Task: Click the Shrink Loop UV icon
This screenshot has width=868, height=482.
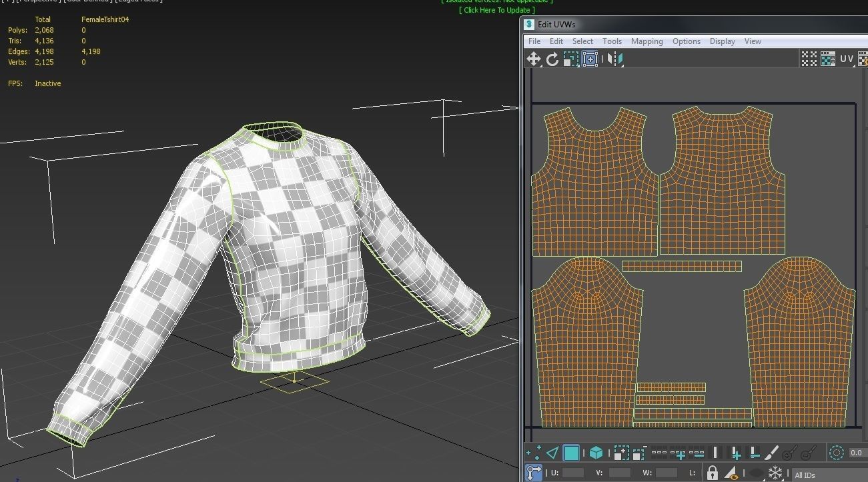Action: (697, 453)
